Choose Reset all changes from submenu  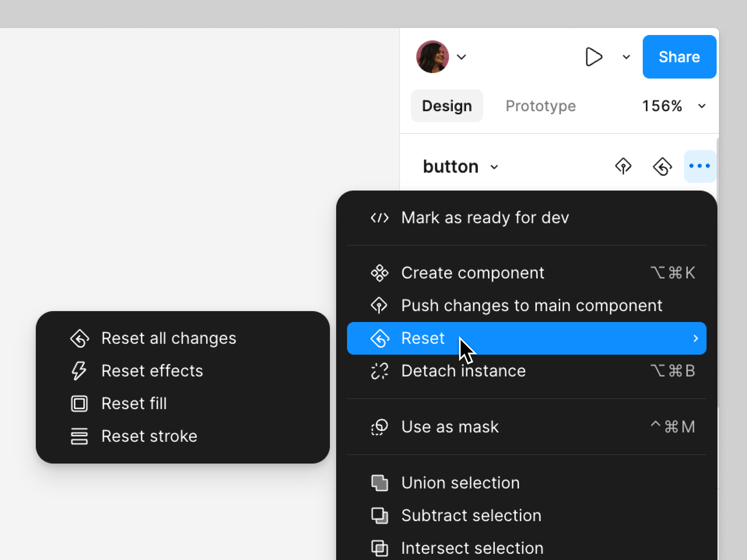168,338
